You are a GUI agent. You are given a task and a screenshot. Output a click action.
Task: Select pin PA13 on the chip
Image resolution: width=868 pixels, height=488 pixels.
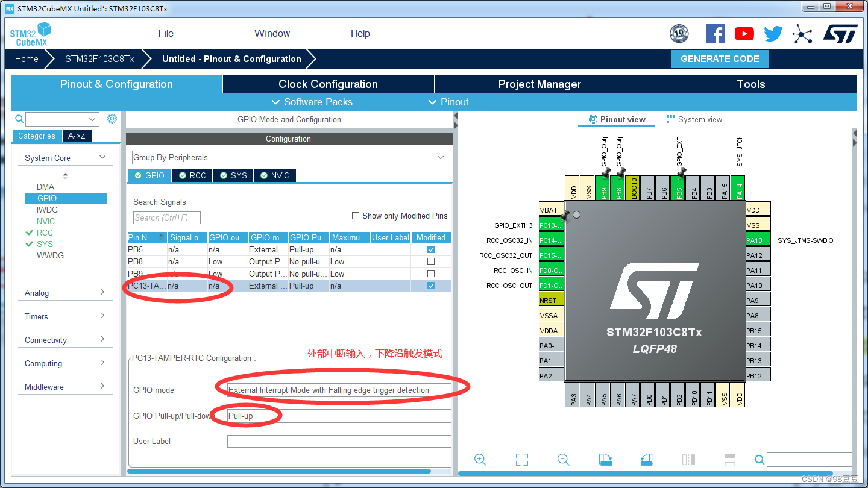(758, 240)
